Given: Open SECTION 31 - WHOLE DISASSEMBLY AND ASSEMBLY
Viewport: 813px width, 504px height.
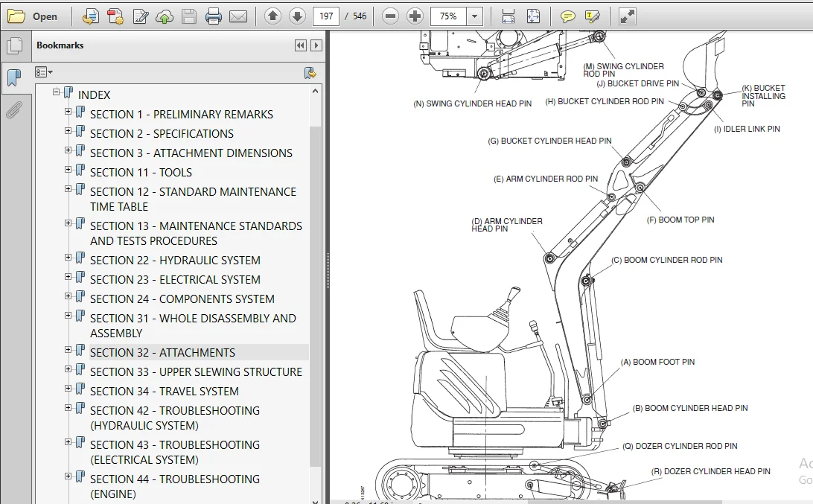Looking at the screenshot, I should coord(193,325).
